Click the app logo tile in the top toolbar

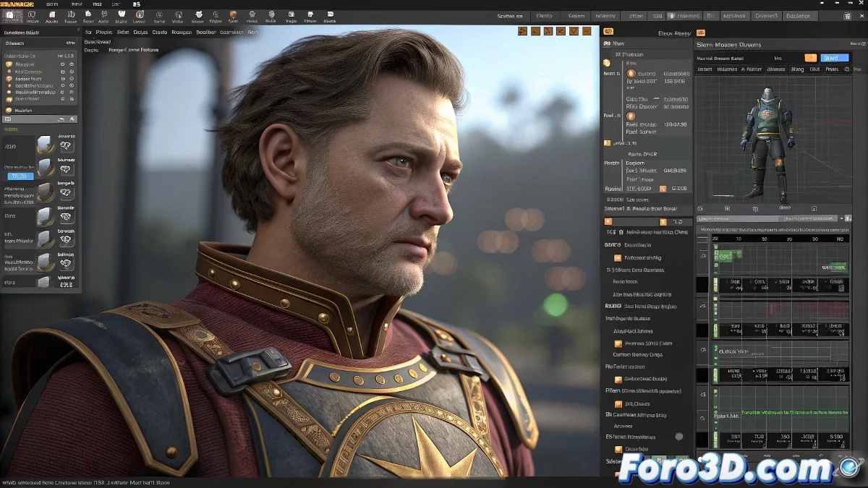pyautogui.click(x=13, y=16)
